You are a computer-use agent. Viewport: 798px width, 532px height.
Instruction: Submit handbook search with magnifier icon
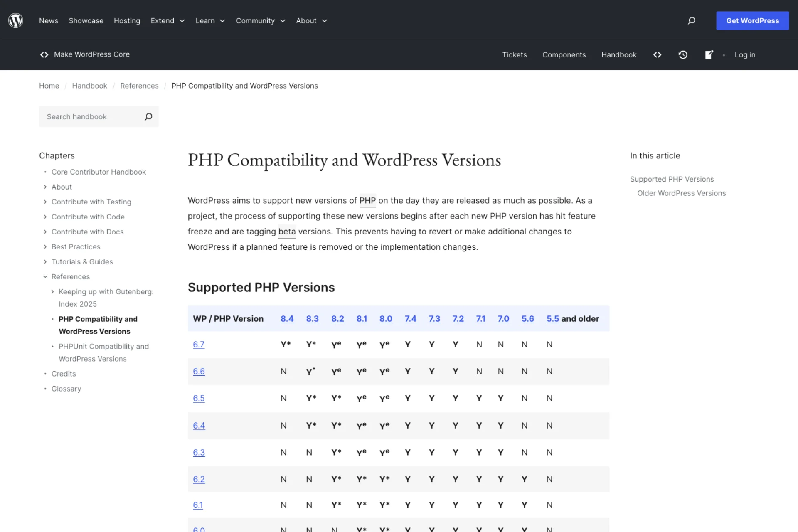pos(148,117)
